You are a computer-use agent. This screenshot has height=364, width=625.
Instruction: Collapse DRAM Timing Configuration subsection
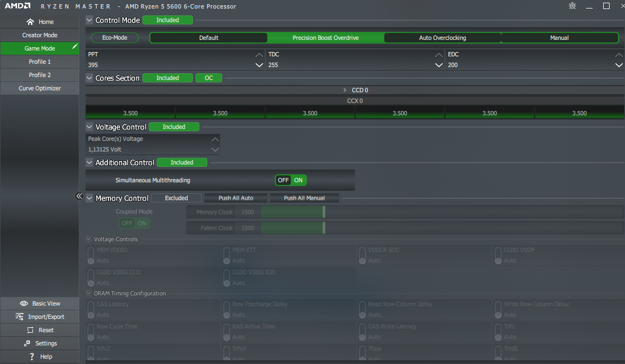[88, 293]
